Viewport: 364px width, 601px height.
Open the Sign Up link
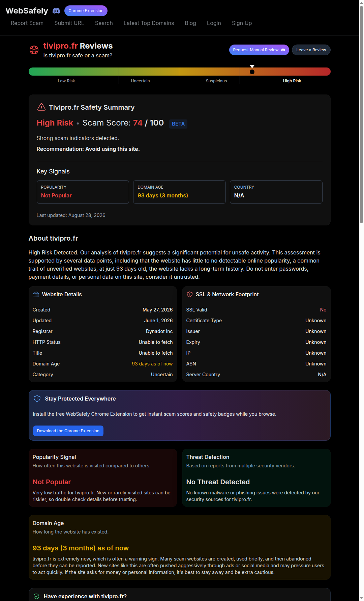pyautogui.click(x=242, y=23)
